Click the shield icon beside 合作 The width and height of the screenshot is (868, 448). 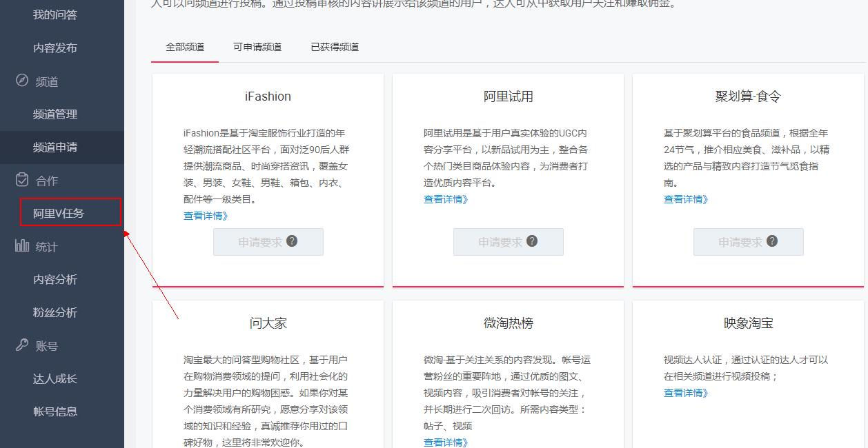coord(23,179)
